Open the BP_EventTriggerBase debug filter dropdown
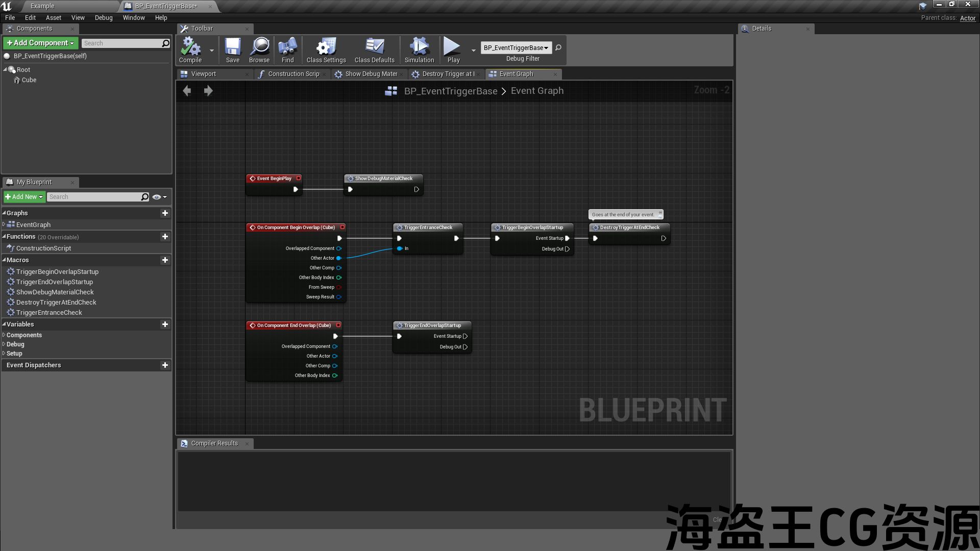Screen dimensions: 980x551 (x=516, y=47)
